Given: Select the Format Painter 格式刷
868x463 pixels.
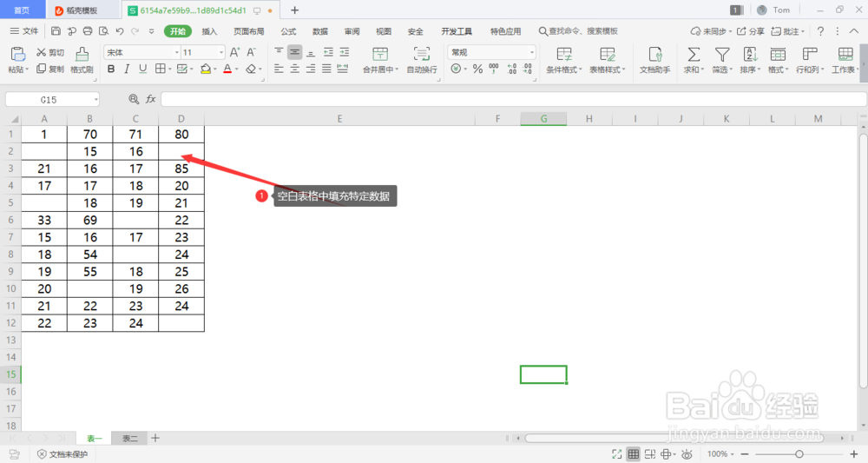Looking at the screenshot, I should coord(82,60).
